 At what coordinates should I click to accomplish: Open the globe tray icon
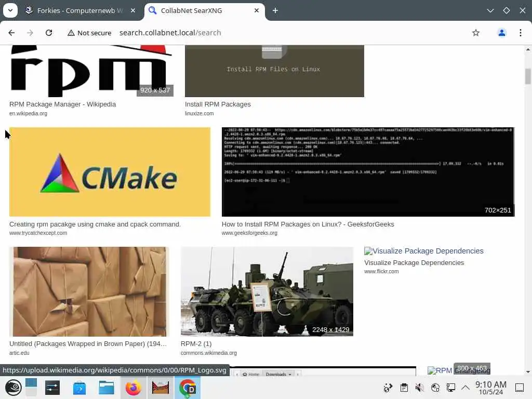point(435,388)
